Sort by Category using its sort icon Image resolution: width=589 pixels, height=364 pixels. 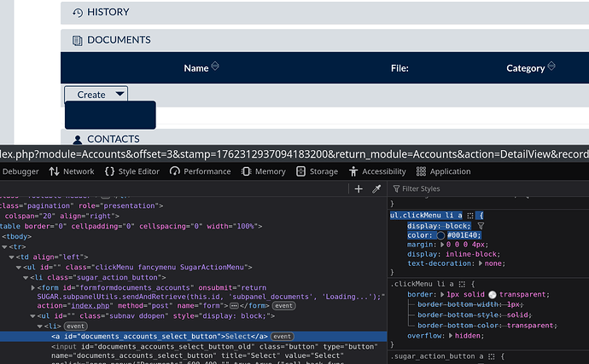pos(551,66)
